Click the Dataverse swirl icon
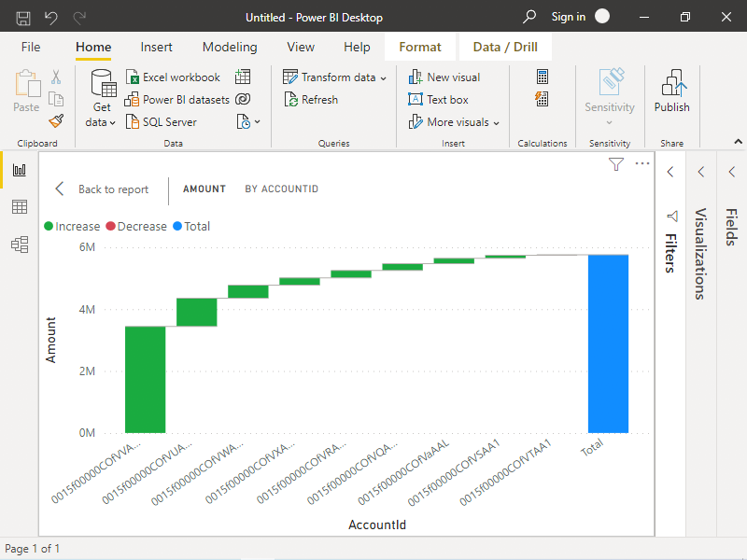747x560 pixels. (243, 99)
